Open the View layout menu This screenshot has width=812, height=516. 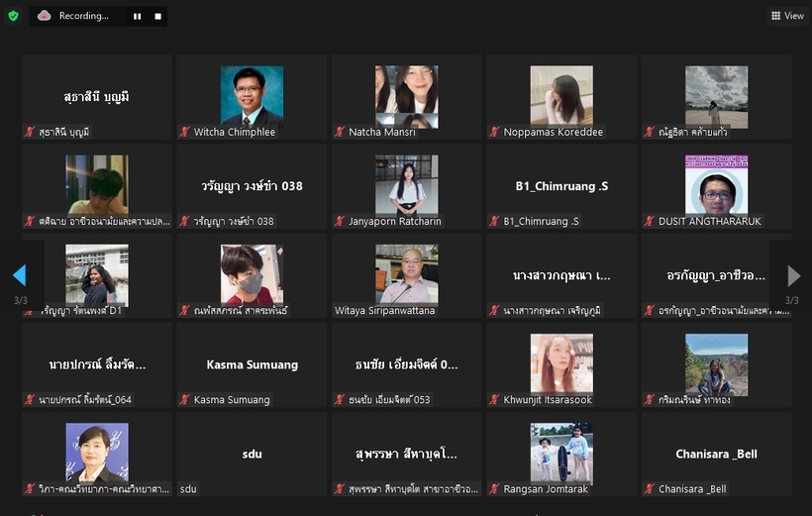[x=787, y=16]
